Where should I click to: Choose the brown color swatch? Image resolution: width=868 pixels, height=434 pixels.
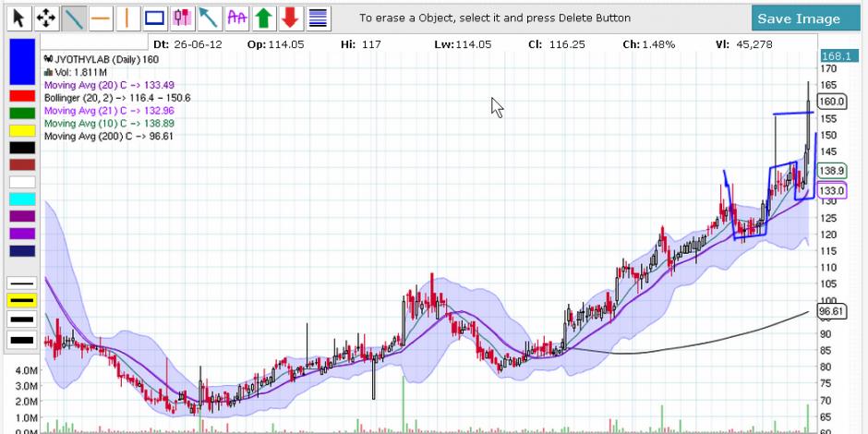tap(22, 165)
